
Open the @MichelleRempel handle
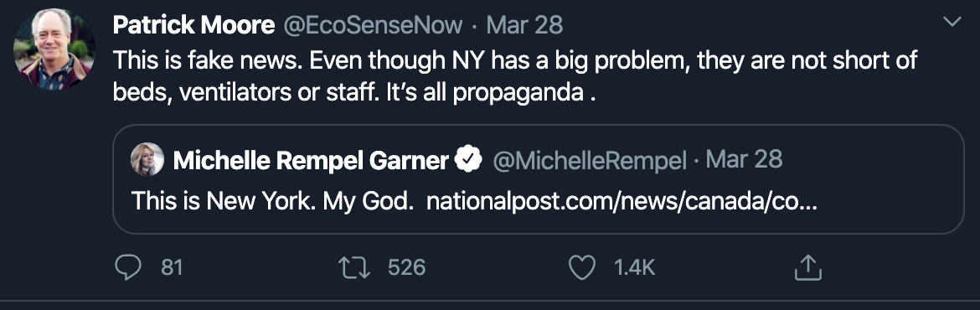pos(590,161)
